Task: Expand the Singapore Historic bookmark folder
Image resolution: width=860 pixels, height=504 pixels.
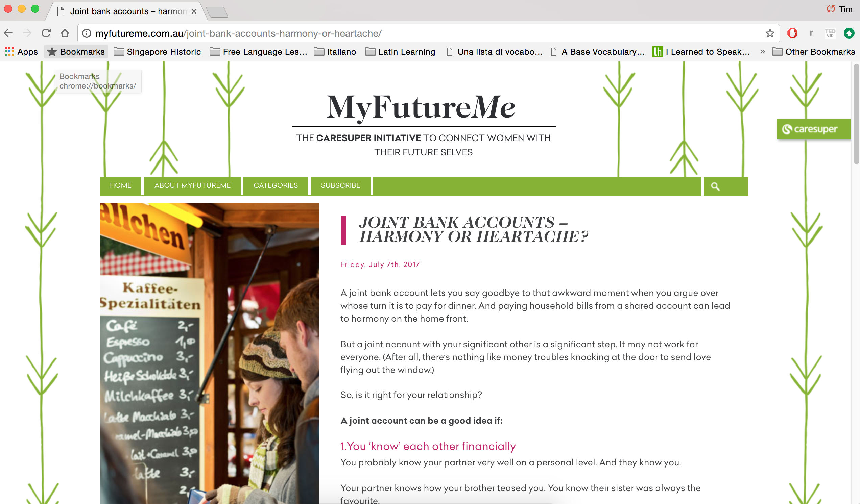Action: [x=157, y=52]
